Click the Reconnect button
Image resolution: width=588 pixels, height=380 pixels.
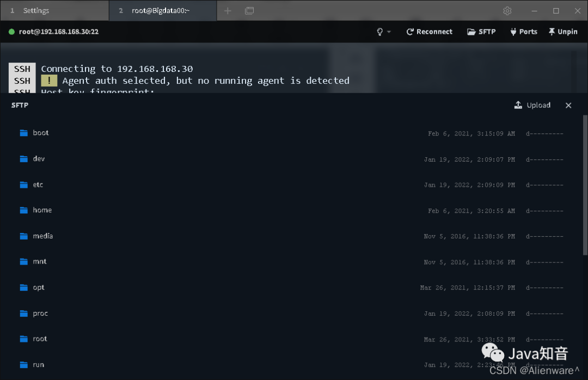[x=430, y=32]
